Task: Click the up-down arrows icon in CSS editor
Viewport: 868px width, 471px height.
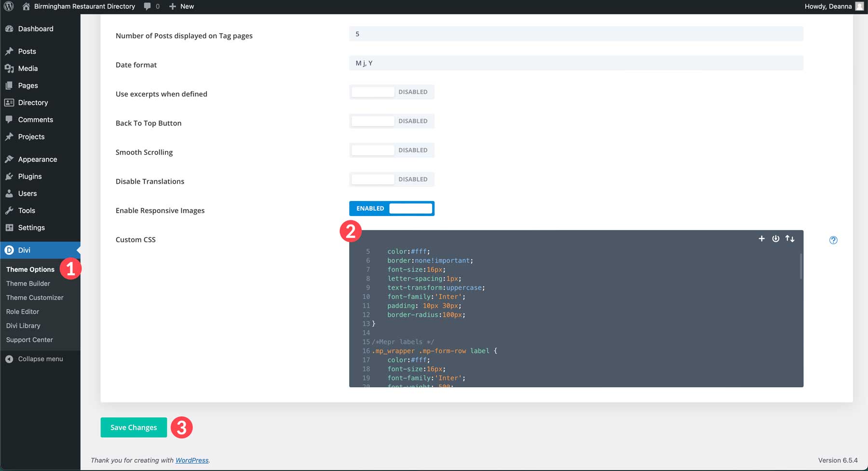Action: (790, 238)
